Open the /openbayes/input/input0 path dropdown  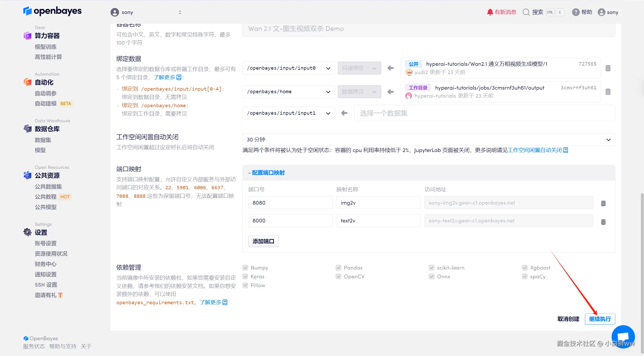pos(288,68)
